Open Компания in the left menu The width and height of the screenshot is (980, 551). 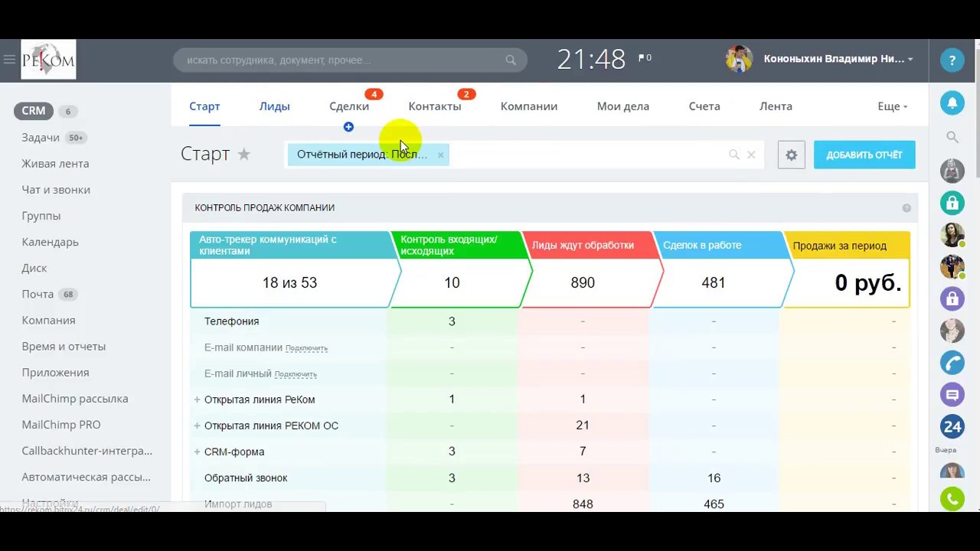(x=48, y=321)
